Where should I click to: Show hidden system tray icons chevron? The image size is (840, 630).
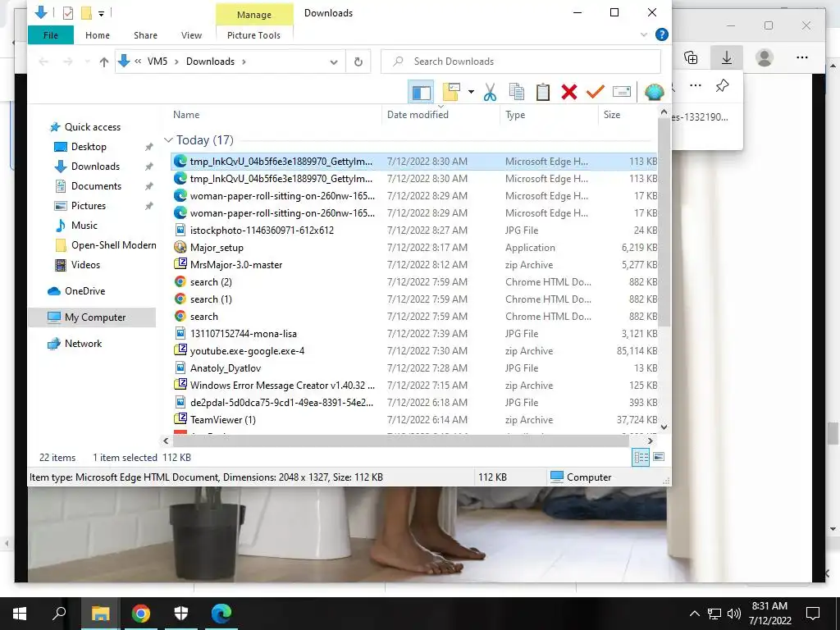click(x=694, y=614)
